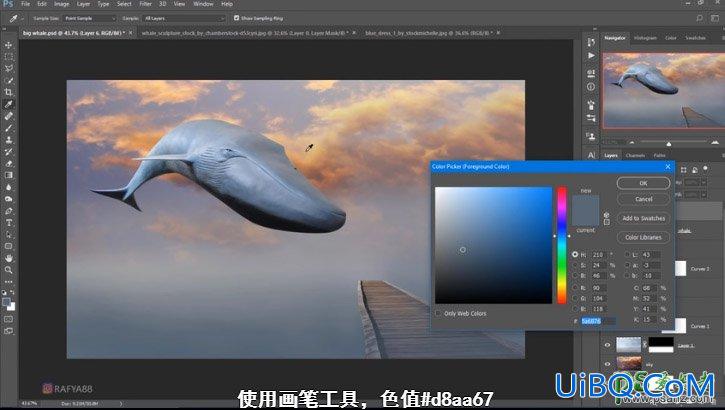Select the Eyedropper tool in toolbar
The width and height of the screenshot is (725, 410).
point(8,104)
